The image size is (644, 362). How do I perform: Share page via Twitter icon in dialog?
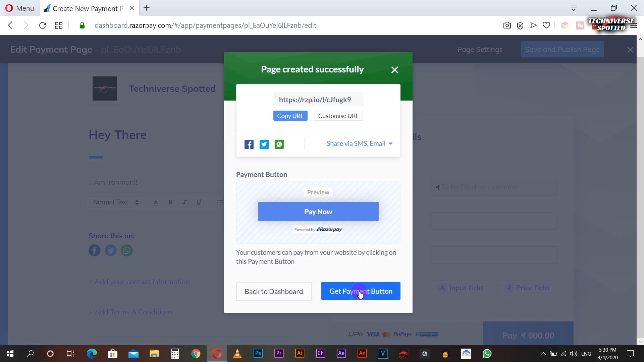[264, 144]
